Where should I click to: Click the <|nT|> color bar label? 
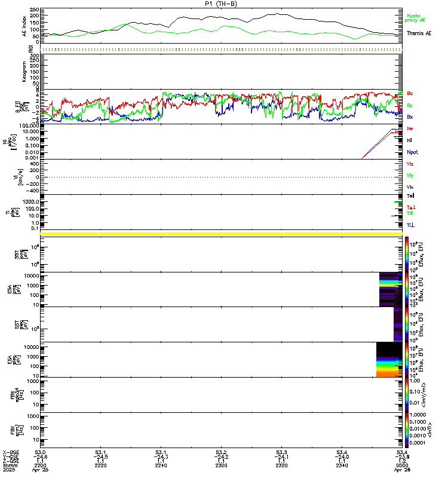tap(429, 430)
